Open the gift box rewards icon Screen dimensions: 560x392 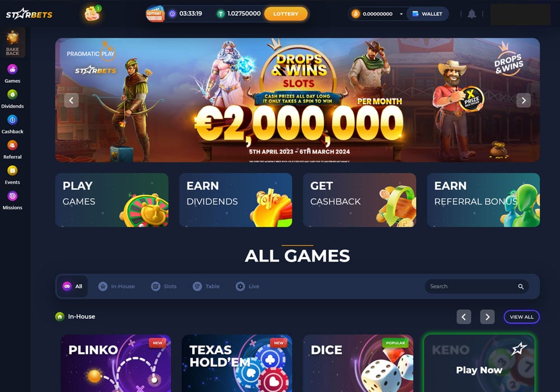coord(92,13)
